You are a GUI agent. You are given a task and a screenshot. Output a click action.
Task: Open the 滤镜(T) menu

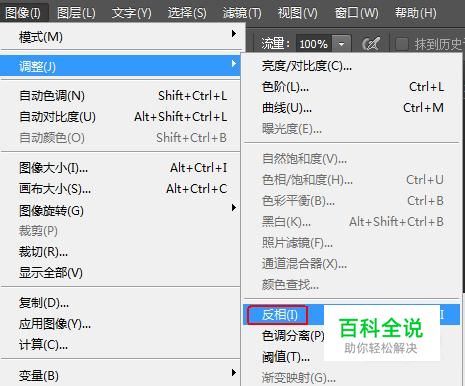tap(242, 13)
